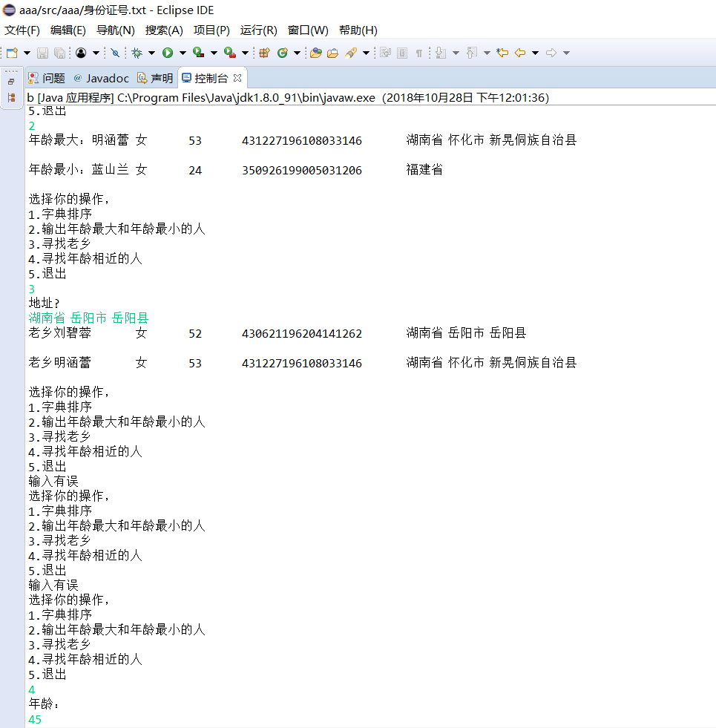Screen dimensions: 716x728
Task: Click the New file wizard icon
Action: point(13,53)
